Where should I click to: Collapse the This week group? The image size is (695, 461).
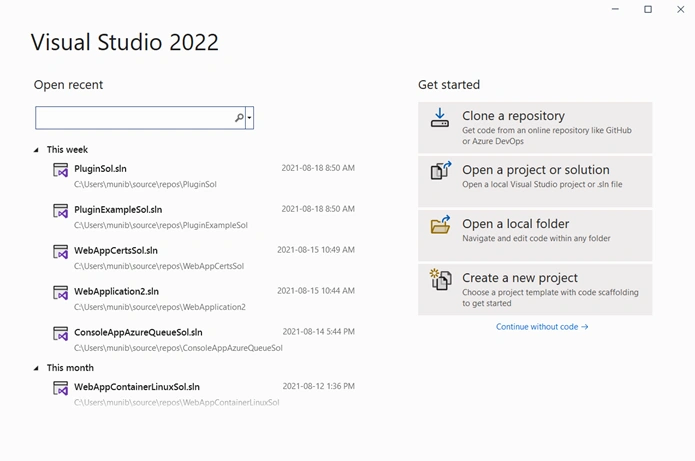[x=36, y=150]
